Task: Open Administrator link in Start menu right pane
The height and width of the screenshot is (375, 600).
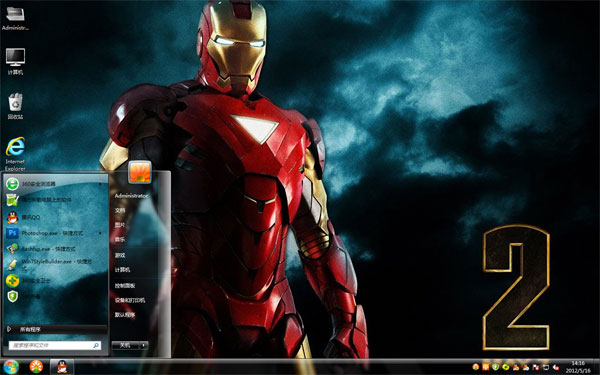Action: pyautogui.click(x=131, y=196)
